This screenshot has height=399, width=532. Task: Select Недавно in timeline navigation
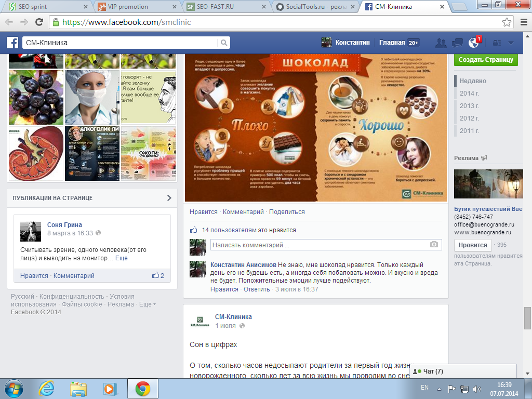click(473, 81)
